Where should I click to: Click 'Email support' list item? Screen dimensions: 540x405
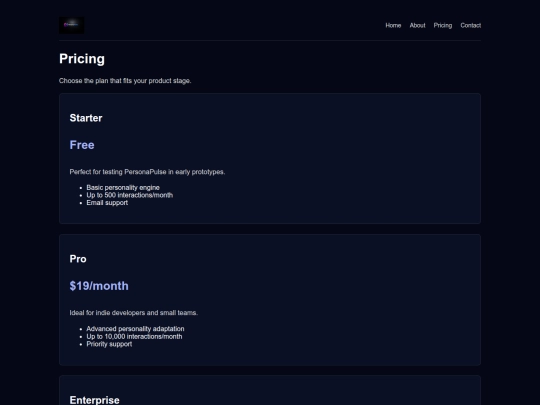pos(107,203)
